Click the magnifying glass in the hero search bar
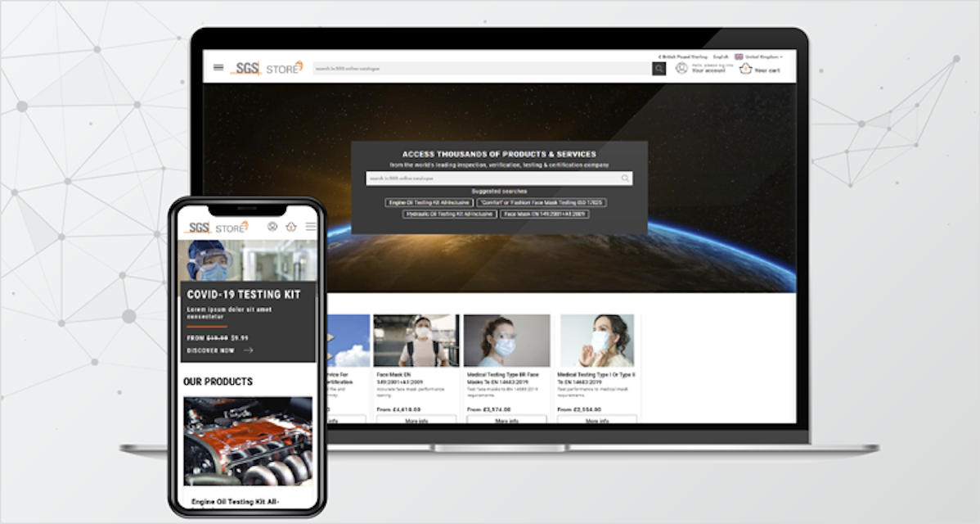This screenshot has height=524, width=980. pos(625,178)
